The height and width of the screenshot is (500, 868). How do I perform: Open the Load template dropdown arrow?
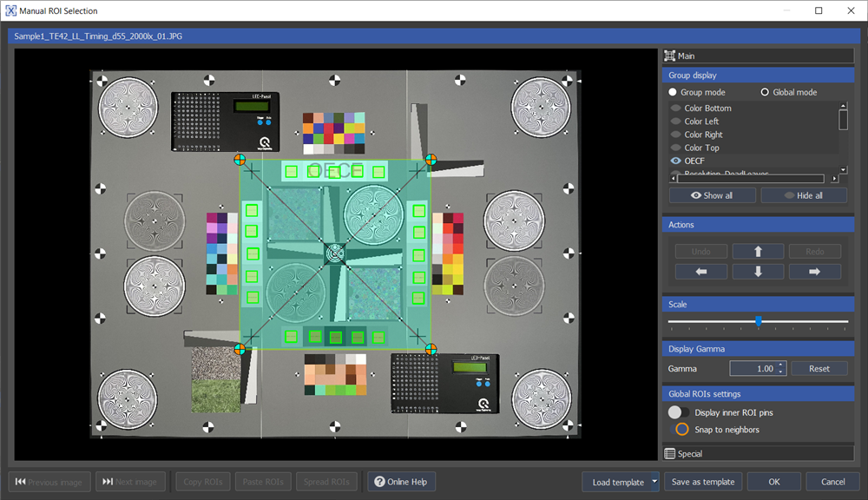point(654,482)
